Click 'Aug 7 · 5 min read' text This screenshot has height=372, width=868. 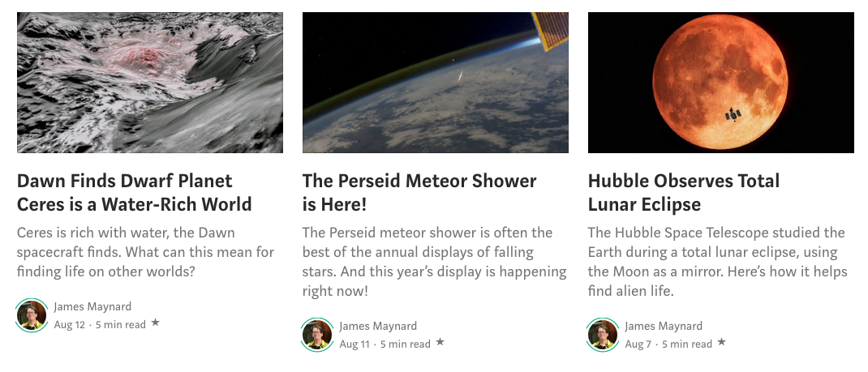click(x=668, y=344)
